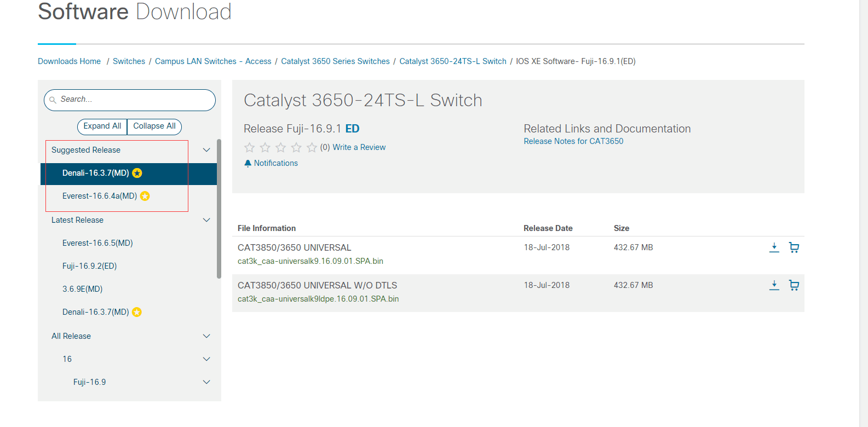
Task: Click the ED release type label
Action: coord(352,129)
